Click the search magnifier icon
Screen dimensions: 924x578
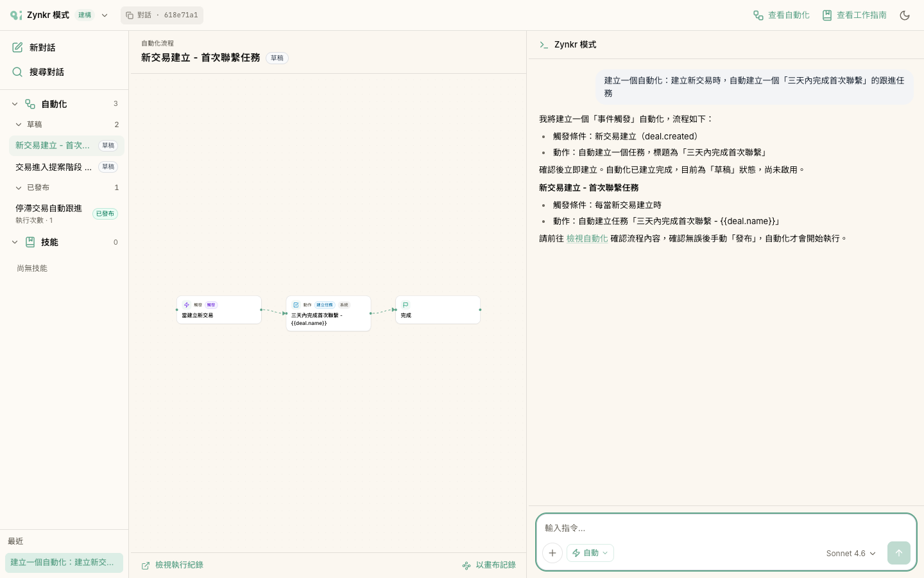point(17,72)
